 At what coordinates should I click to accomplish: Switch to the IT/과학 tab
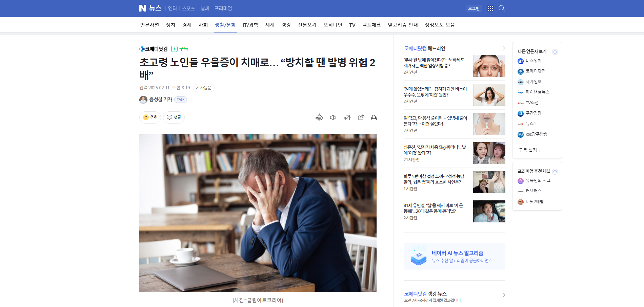[x=250, y=25]
